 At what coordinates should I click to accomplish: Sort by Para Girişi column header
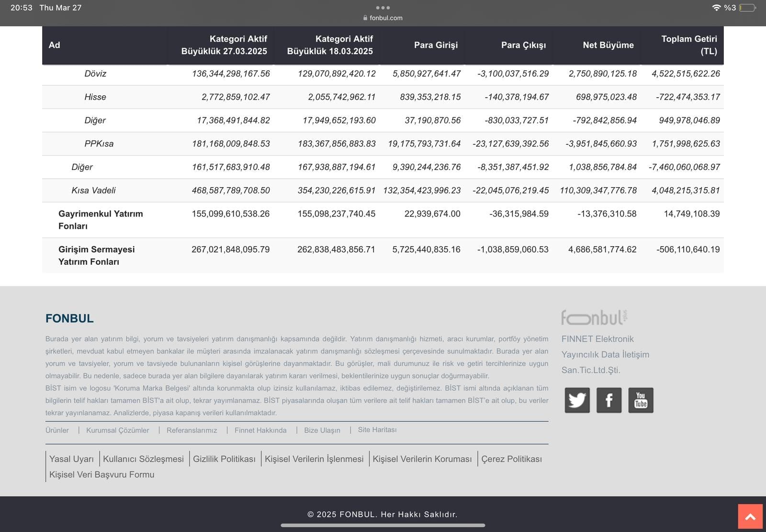coord(436,45)
